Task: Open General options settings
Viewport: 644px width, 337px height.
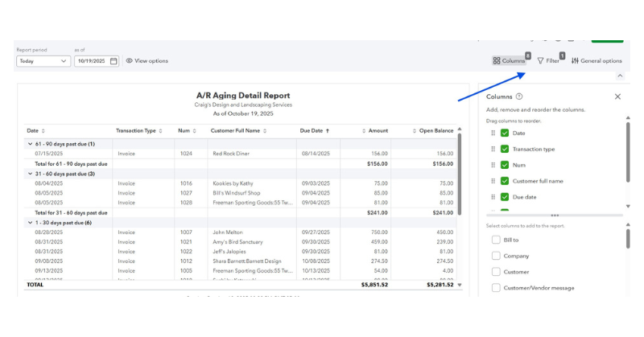Action: [597, 61]
